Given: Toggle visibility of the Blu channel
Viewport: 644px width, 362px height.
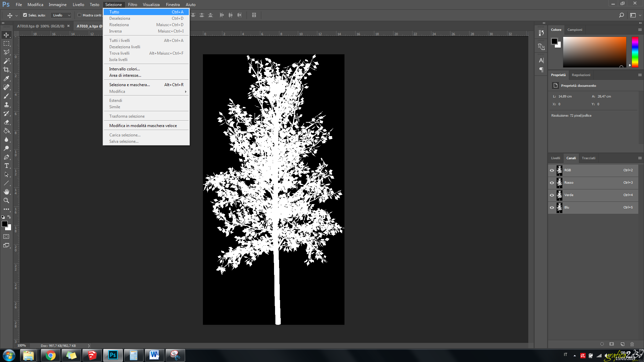Looking at the screenshot, I should tap(552, 207).
